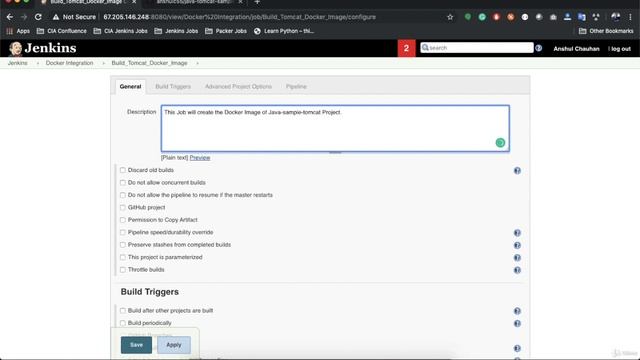640x360 pixels.
Task: Reload the page with the refresh icon
Action: (38, 17)
